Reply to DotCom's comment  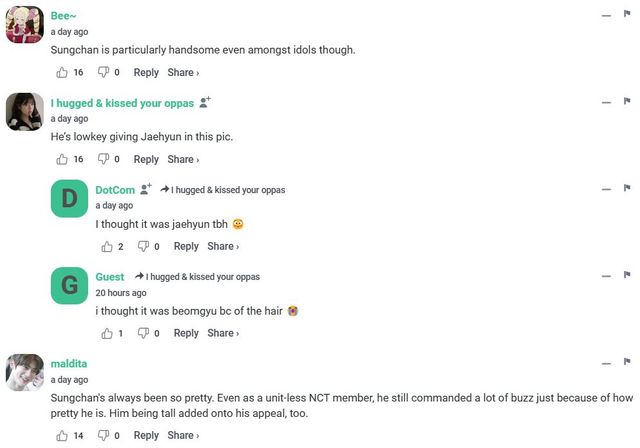(186, 246)
